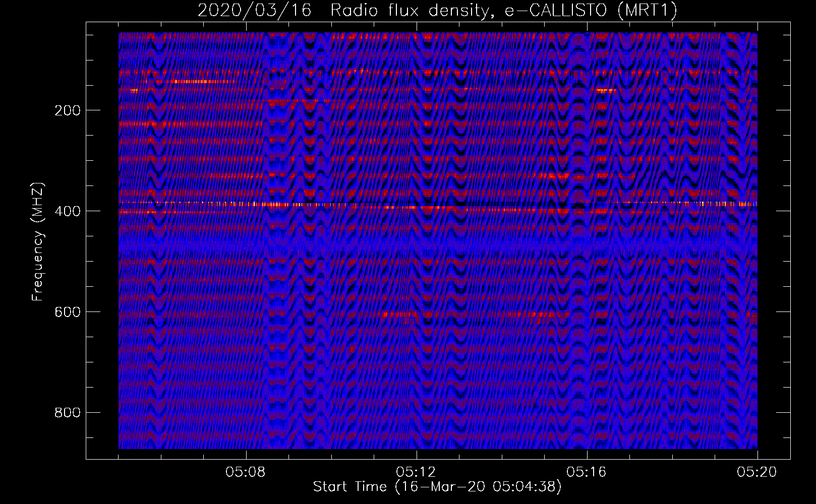The image size is (816, 504).
Task: Click the '200' frequency tick label
Action: click(x=68, y=110)
